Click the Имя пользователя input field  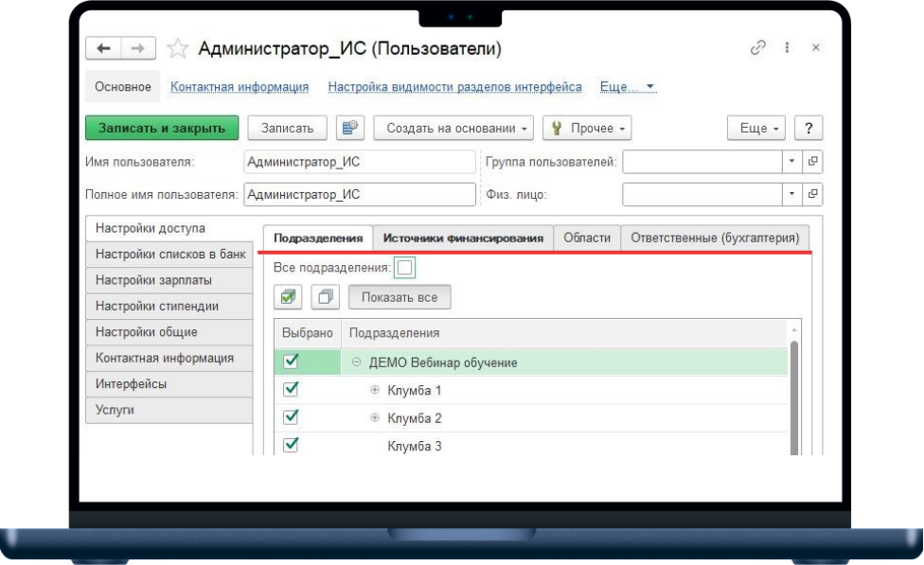(359, 162)
